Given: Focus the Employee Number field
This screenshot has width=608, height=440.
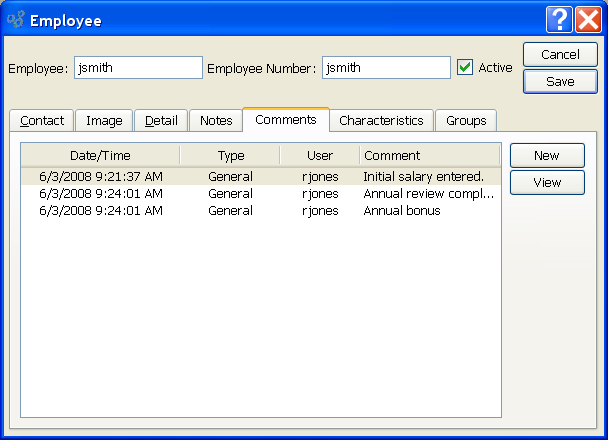Looking at the screenshot, I should pos(386,67).
